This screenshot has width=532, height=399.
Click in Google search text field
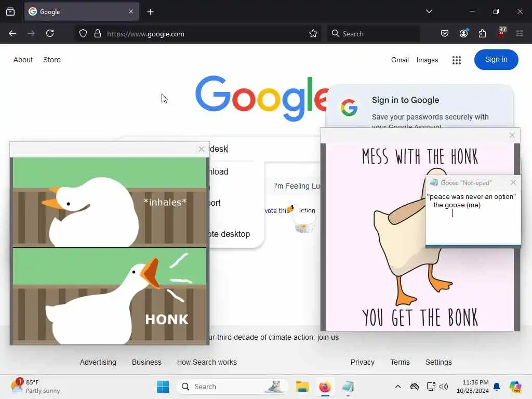pyautogui.click(x=264, y=149)
